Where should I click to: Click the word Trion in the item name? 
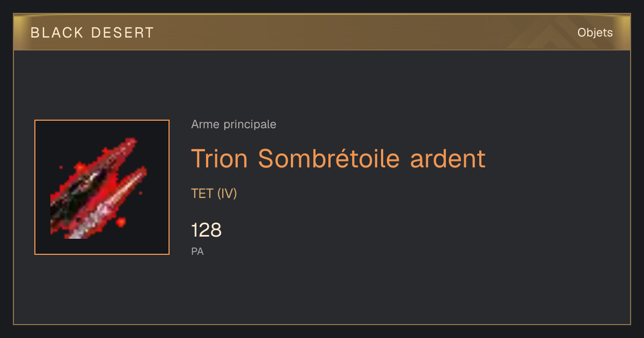click(x=219, y=158)
